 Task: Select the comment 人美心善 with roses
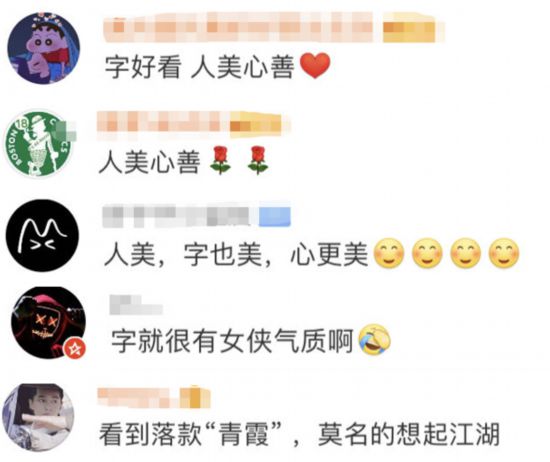coord(184,161)
